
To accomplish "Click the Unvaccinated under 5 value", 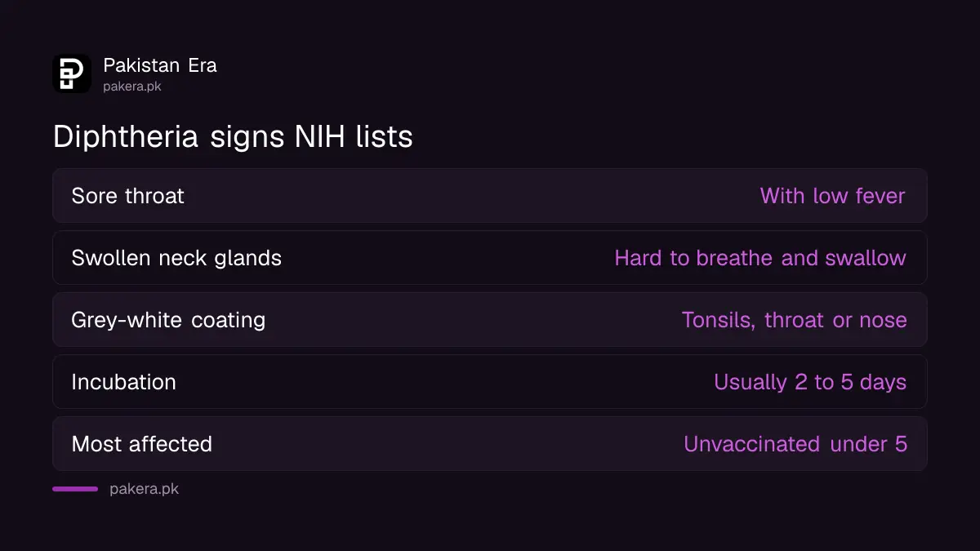I will pos(795,444).
